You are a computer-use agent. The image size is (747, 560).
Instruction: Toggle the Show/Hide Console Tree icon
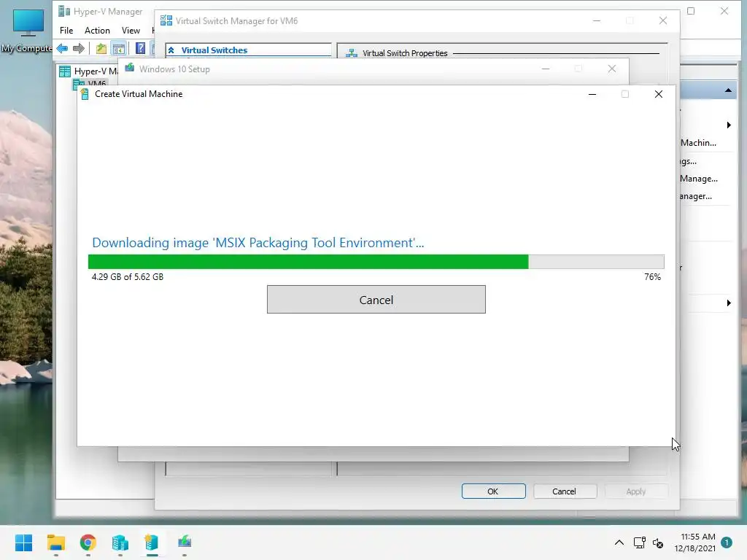119,48
